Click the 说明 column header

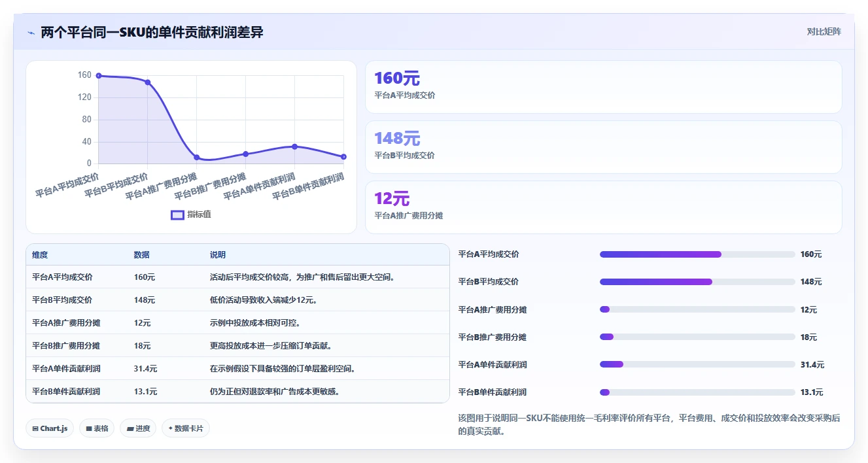click(218, 255)
